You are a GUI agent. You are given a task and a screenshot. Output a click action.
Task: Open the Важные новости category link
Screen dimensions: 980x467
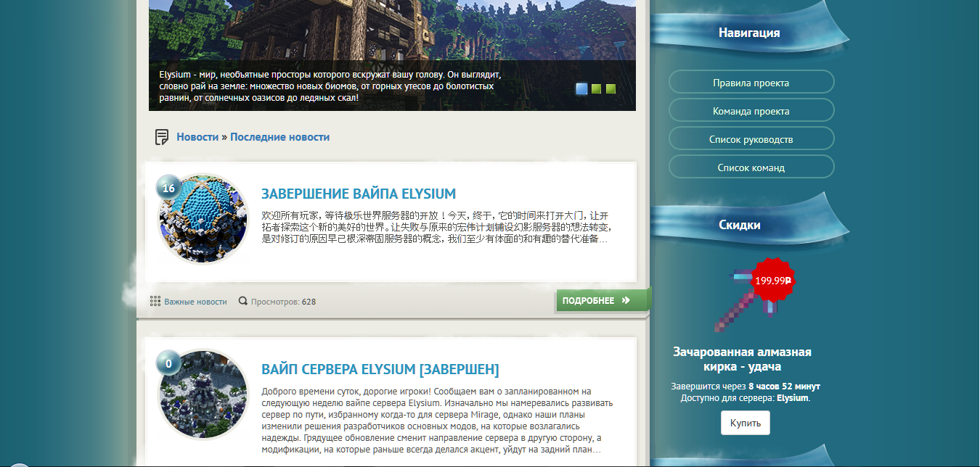195,302
